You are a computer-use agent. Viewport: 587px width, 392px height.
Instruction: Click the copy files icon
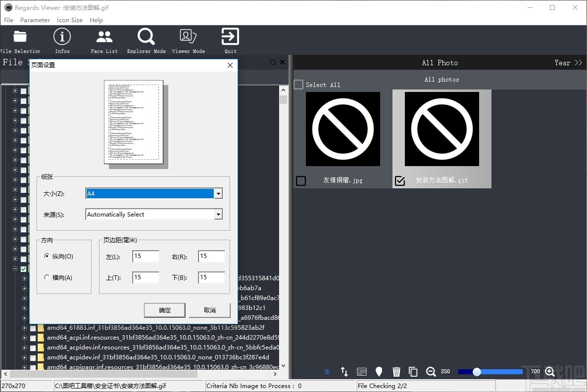pos(413,371)
